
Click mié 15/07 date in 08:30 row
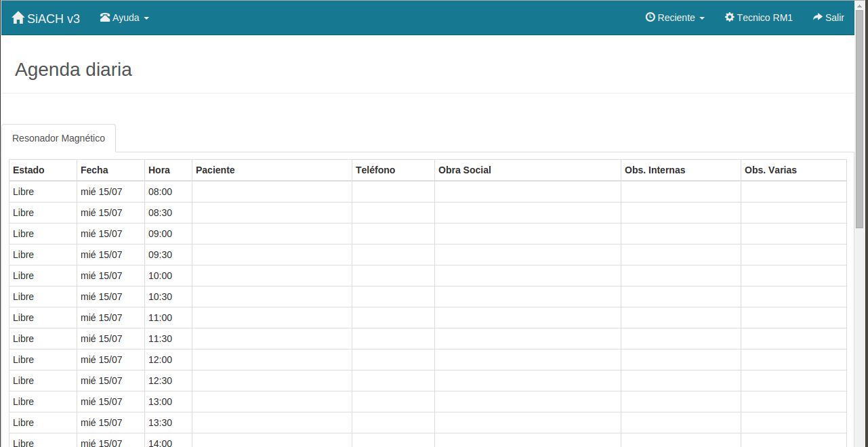[x=102, y=213]
